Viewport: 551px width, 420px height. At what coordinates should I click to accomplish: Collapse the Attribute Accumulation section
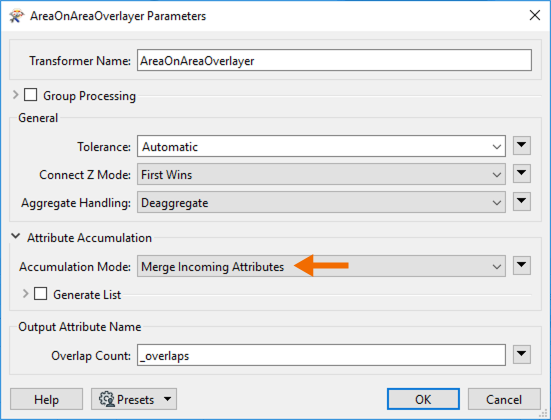pos(15,236)
